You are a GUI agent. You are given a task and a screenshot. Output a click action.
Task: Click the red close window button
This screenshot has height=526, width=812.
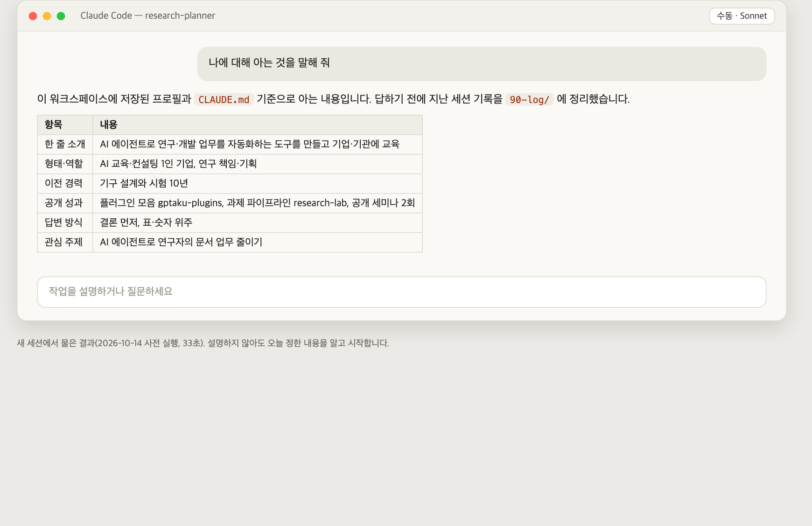pyautogui.click(x=33, y=16)
